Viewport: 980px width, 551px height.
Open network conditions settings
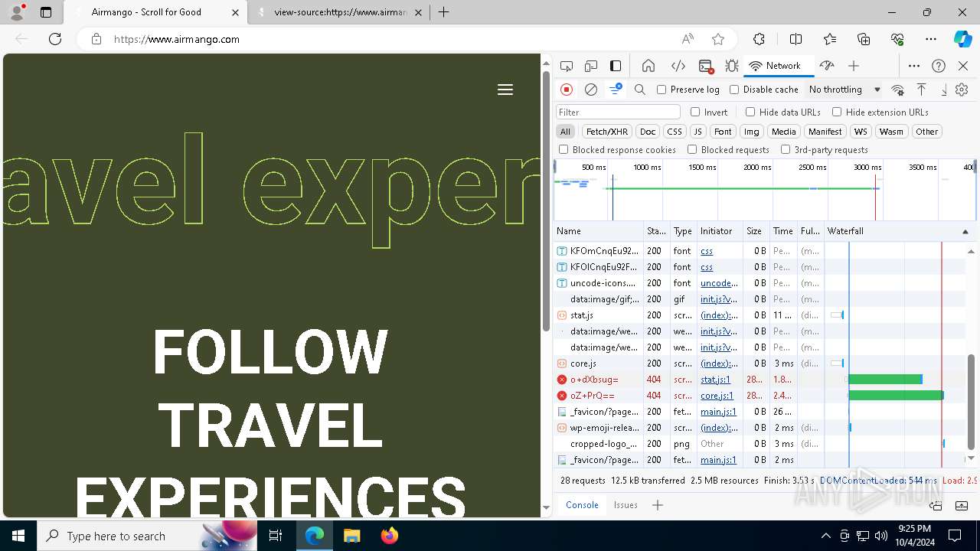click(898, 90)
